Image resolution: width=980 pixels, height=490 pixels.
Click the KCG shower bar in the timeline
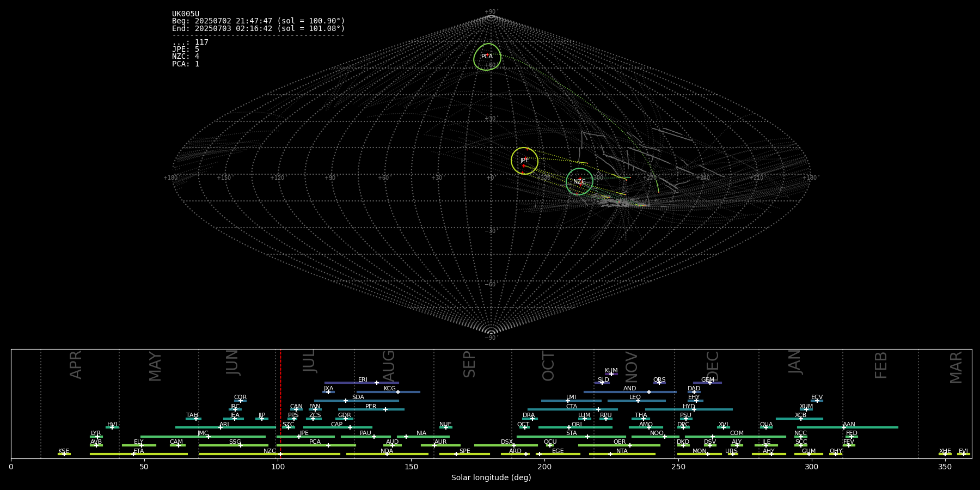pyautogui.click(x=388, y=392)
